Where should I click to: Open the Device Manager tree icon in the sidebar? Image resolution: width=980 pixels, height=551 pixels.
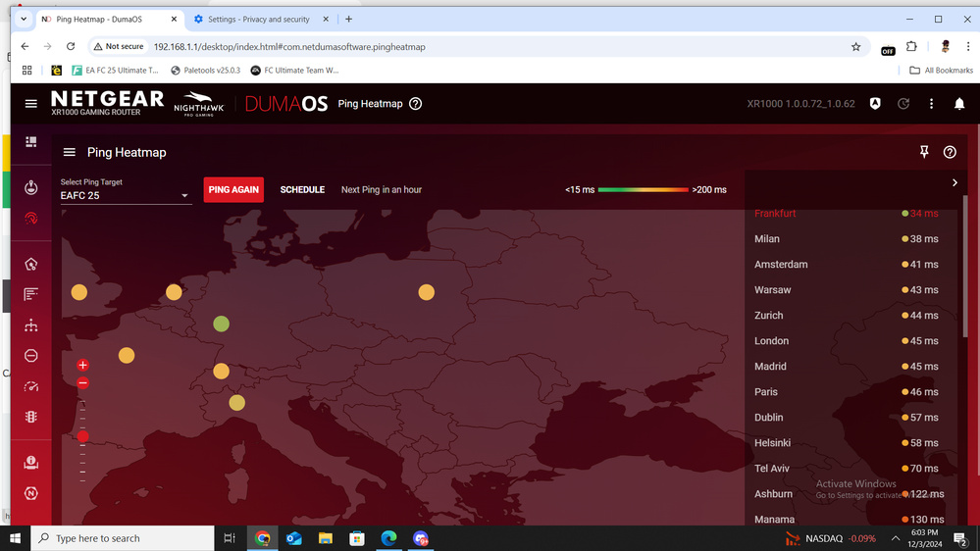click(31, 326)
